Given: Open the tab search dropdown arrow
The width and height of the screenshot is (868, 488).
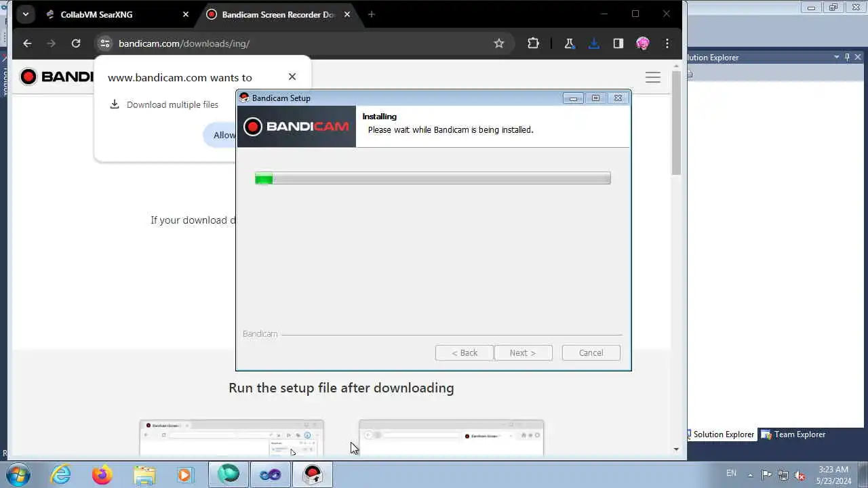Looking at the screenshot, I should [25, 14].
